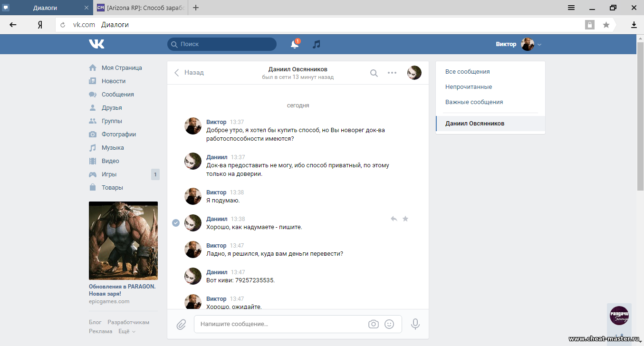The width and height of the screenshot is (644, 346).
Task: Open Сообщения in the left sidebar
Action: 117,95
